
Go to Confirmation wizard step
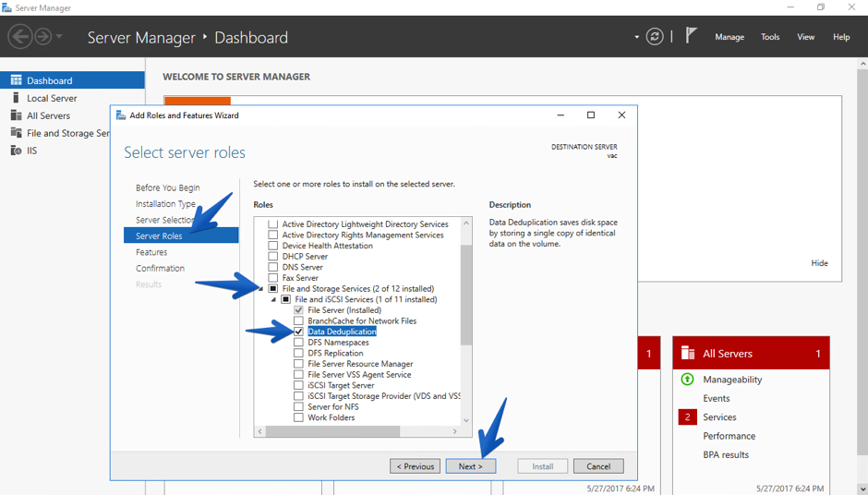160,268
